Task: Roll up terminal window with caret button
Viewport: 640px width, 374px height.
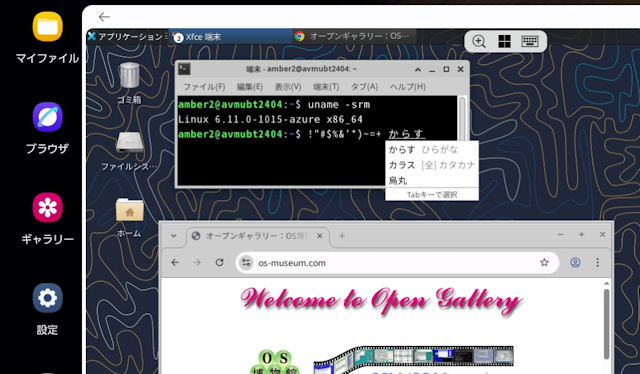Action: pos(418,70)
